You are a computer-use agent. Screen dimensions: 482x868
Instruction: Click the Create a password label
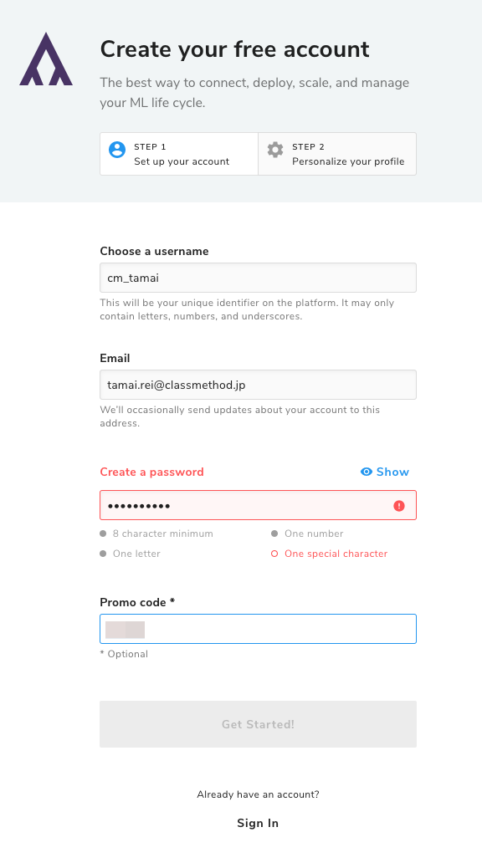point(151,472)
